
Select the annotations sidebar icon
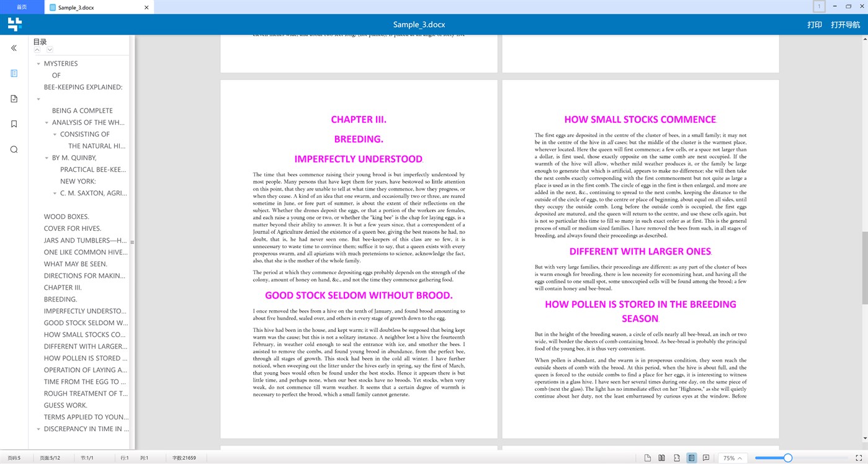(x=14, y=98)
